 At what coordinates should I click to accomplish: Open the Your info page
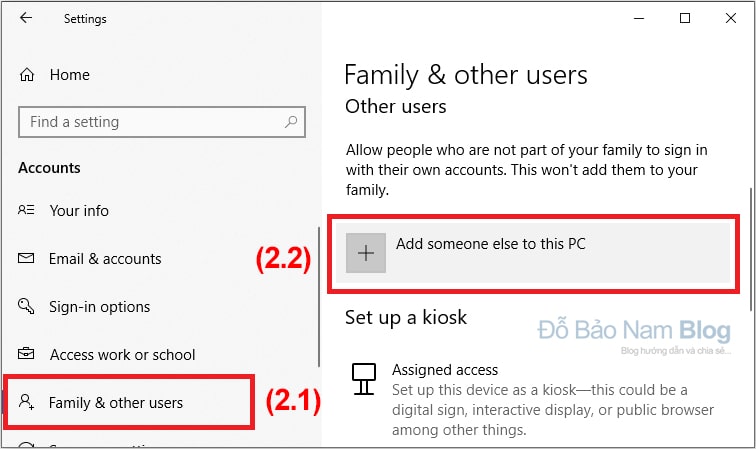coord(80,211)
